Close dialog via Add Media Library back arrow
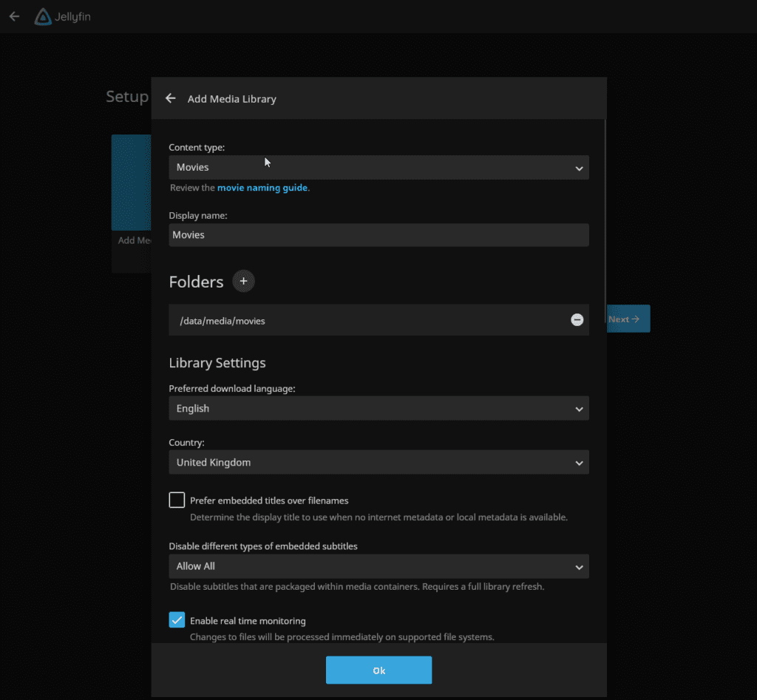The width and height of the screenshot is (757, 700). [x=171, y=98]
